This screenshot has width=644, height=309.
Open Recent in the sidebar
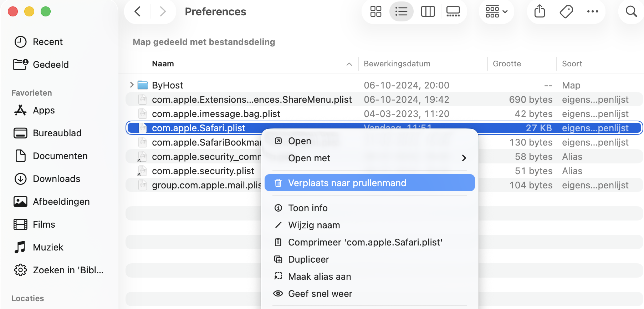[38, 42]
